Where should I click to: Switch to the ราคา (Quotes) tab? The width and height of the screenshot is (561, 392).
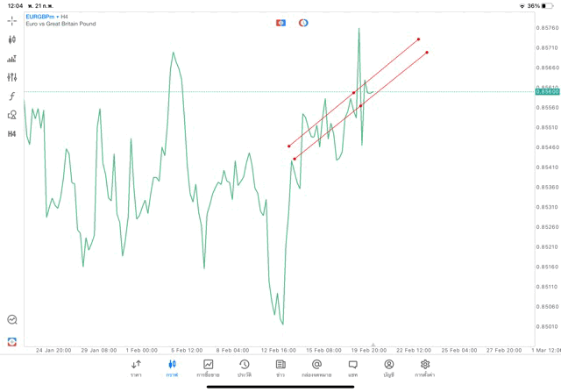pyautogui.click(x=136, y=367)
